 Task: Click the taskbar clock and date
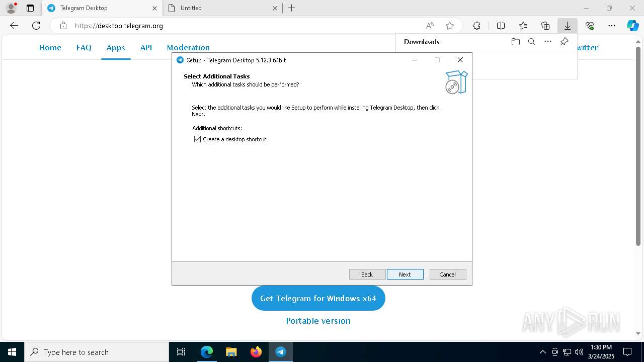click(601, 352)
